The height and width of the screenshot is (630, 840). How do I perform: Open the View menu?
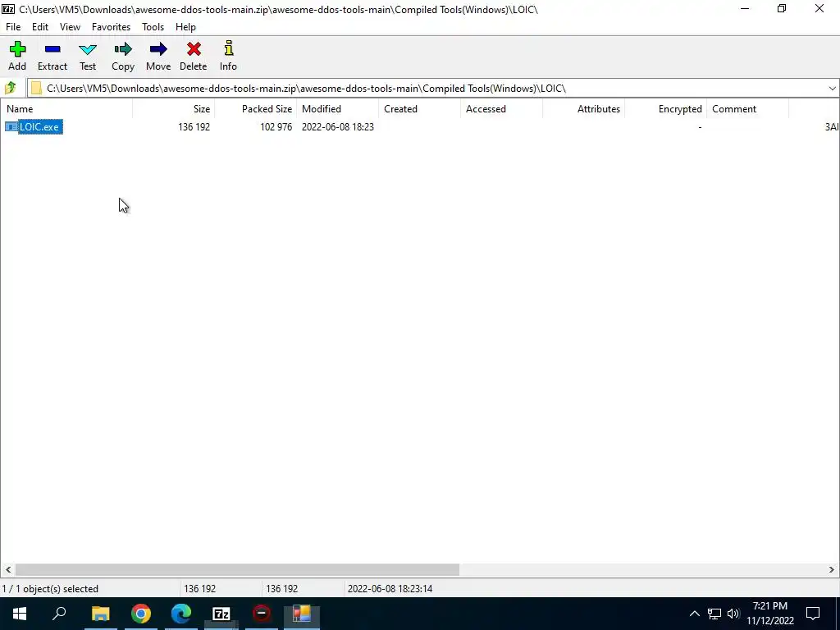click(71, 27)
